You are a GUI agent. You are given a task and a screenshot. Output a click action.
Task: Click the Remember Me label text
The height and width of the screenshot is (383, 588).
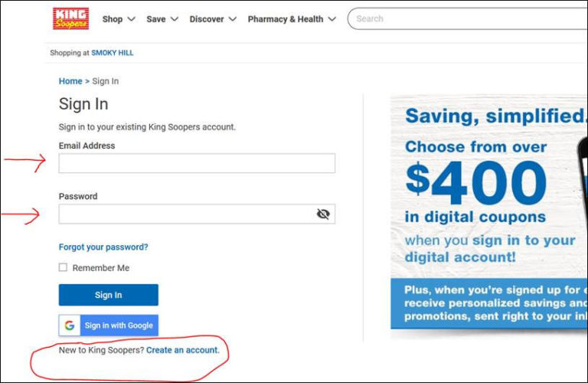coord(101,268)
